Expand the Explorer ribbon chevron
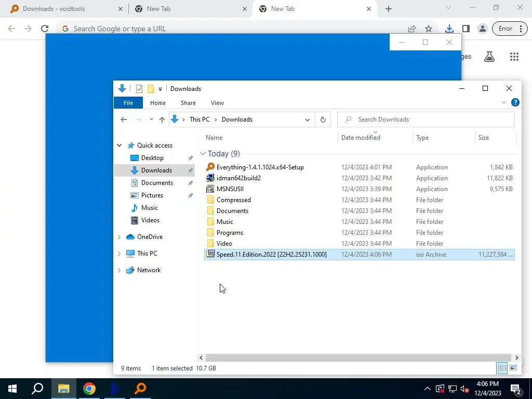This screenshot has width=532, height=399. coord(504,102)
